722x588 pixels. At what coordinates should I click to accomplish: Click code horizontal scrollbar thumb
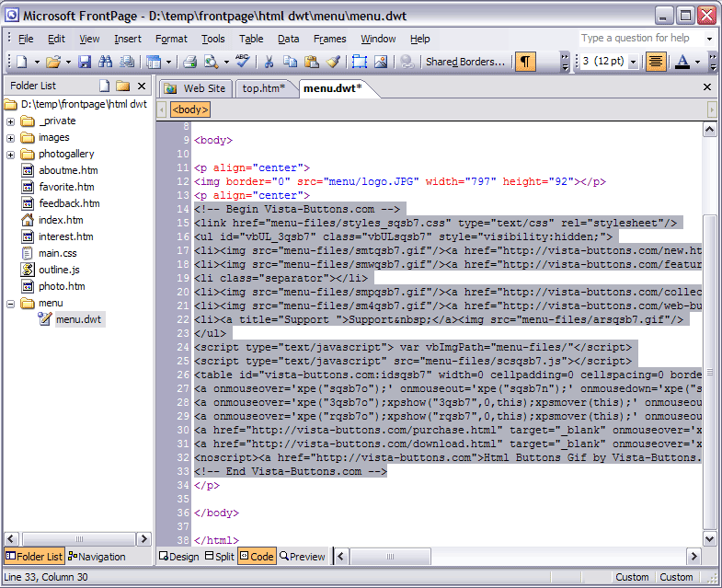tap(390, 557)
